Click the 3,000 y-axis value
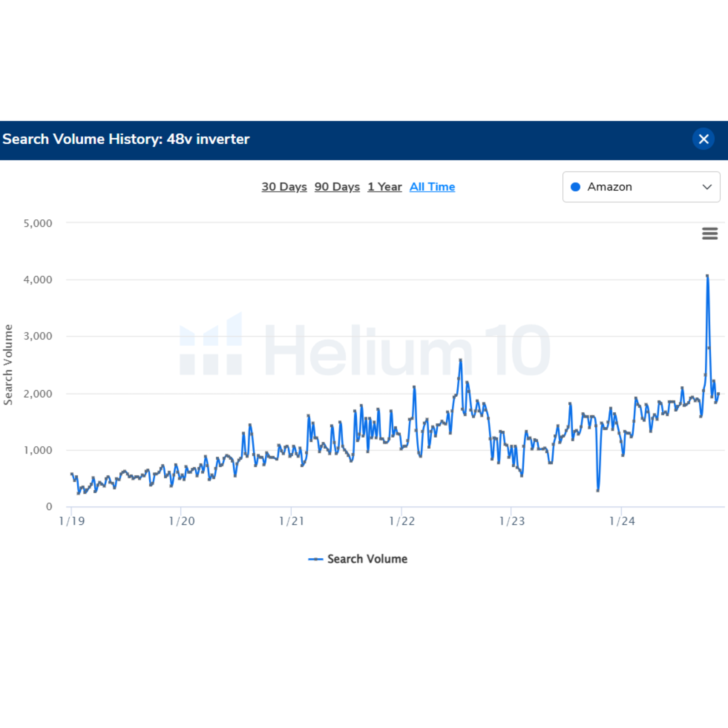The height and width of the screenshot is (728, 728). [x=38, y=336]
